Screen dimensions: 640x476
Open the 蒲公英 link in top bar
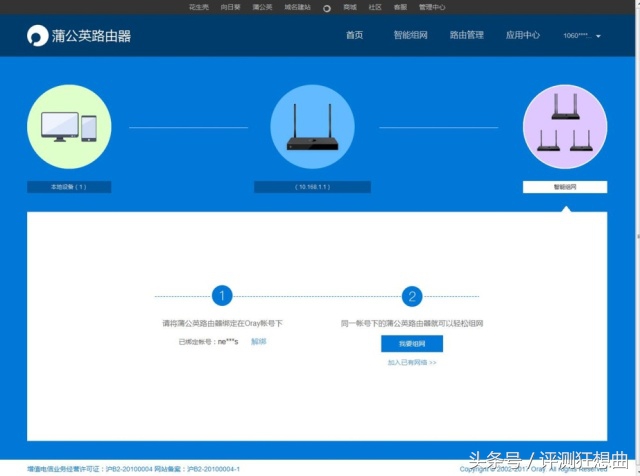pyautogui.click(x=262, y=7)
